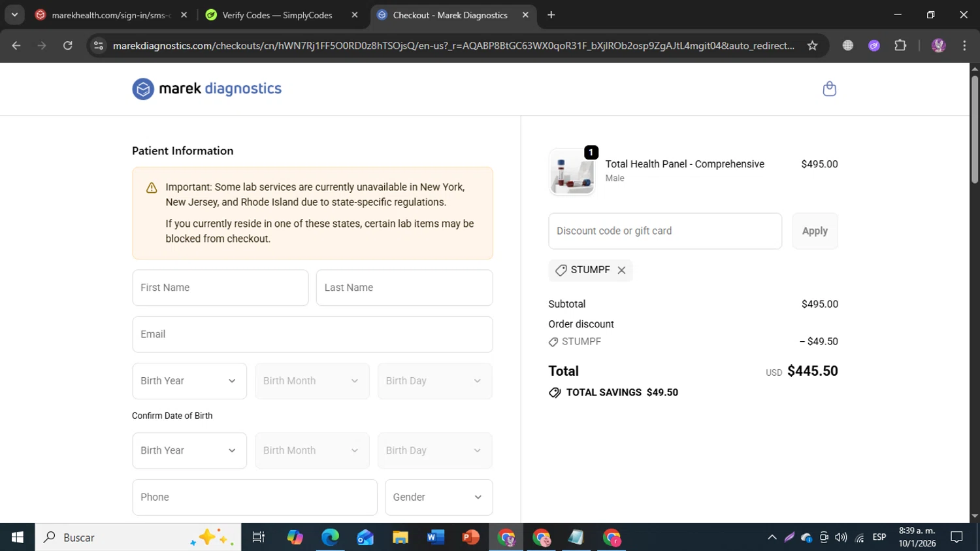The width and height of the screenshot is (980, 551).
Task: Open the Wi-Fi network tray icon
Action: coord(860,537)
